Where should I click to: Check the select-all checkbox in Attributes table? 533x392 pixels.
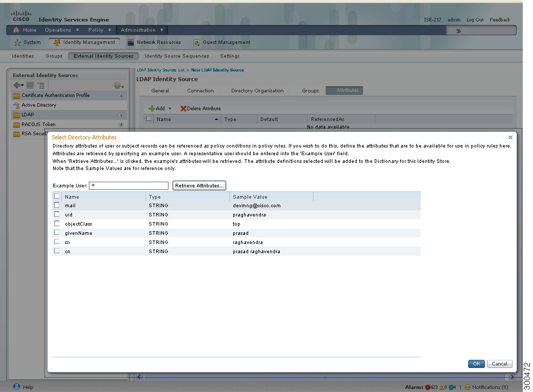tap(149, 118)
